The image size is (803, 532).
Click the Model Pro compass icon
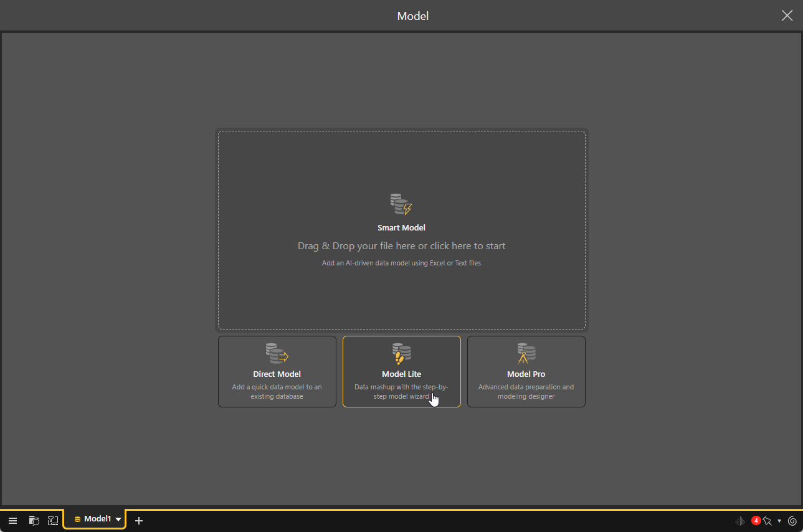[526, 353]
